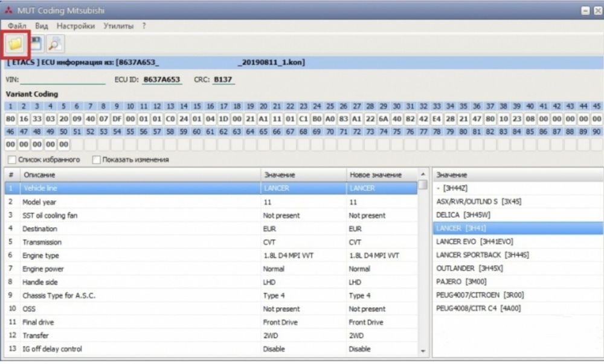Choose PAJERO [3M00] option

[x=518, y=282]
